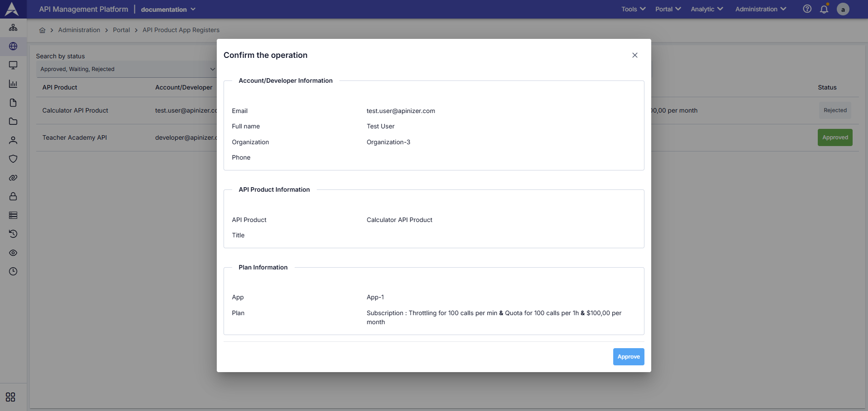Click the Approve button in the dialog
868x411 pixels.
[x=628, y=357]
